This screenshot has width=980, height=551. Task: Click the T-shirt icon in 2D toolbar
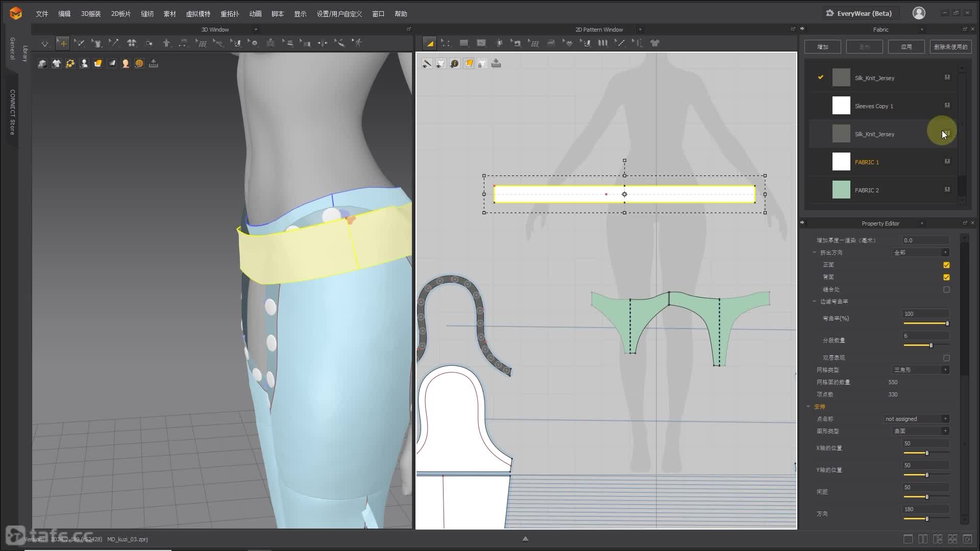point(655,43)
